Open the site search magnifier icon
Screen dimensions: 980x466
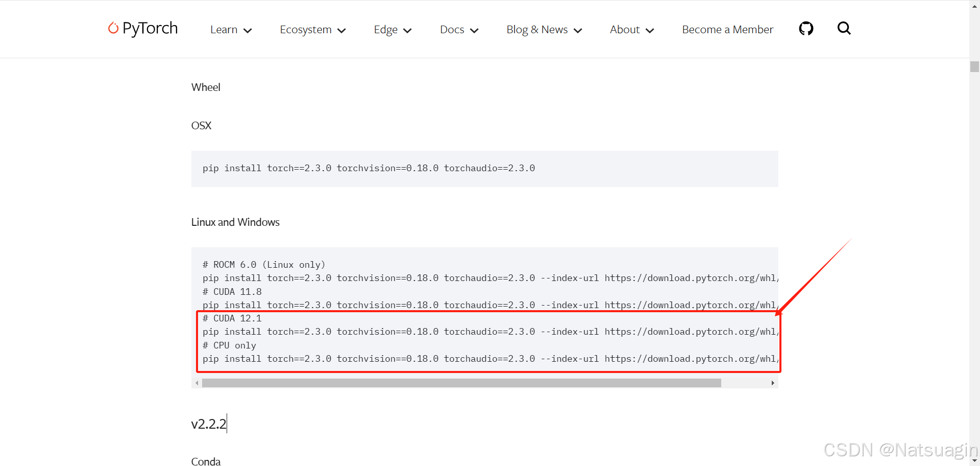pyautogui.click(x=844, y=28)
